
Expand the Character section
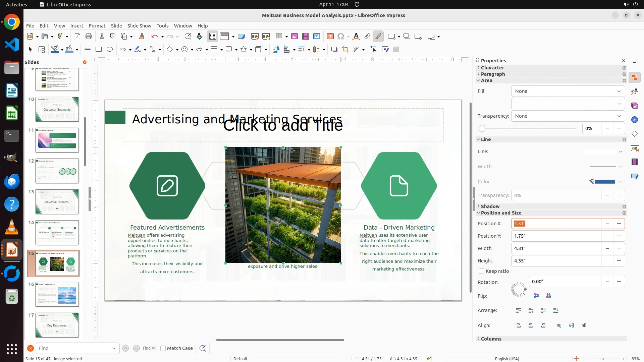coord(492,68)
